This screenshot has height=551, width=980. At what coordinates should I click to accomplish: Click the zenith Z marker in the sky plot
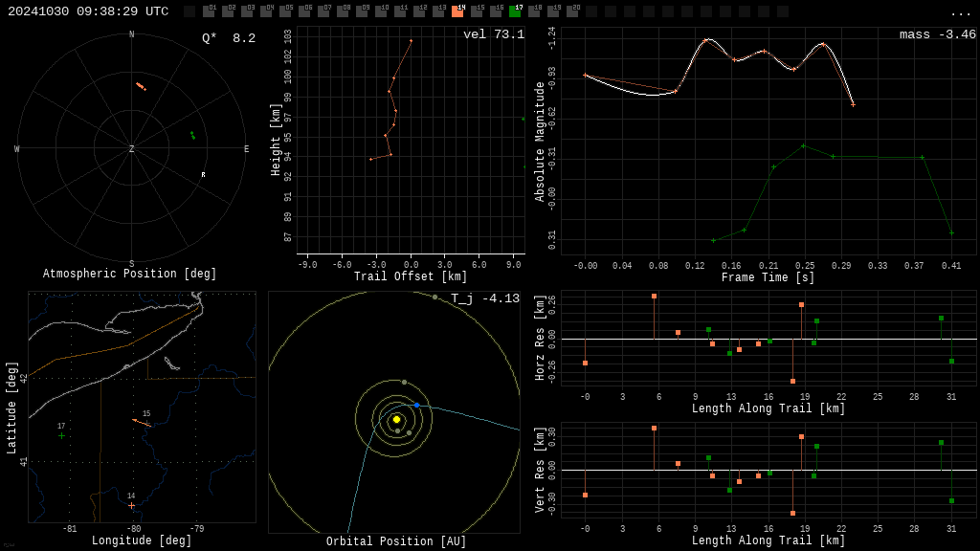pyautogui.click(x=132, y=149)
